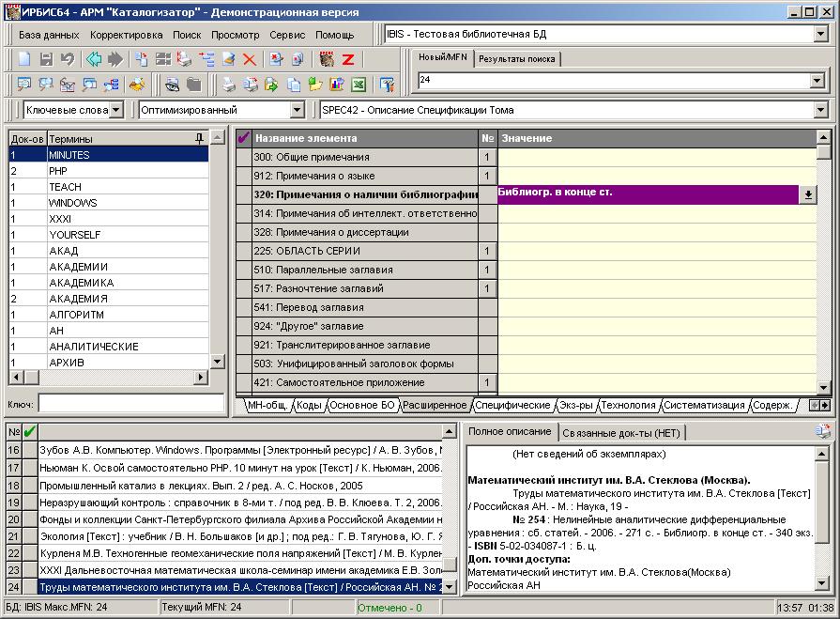Viewport: 840px width, 619px height.
Task: Click the printer icon in the top toolbar row
Action: pyautogui.click(x=184, y=59)
